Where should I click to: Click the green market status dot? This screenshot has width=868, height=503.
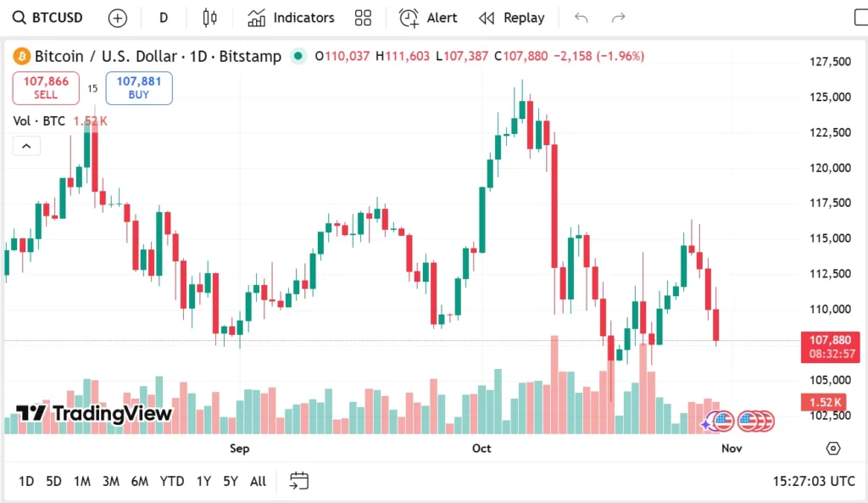(x=298, y=57)
